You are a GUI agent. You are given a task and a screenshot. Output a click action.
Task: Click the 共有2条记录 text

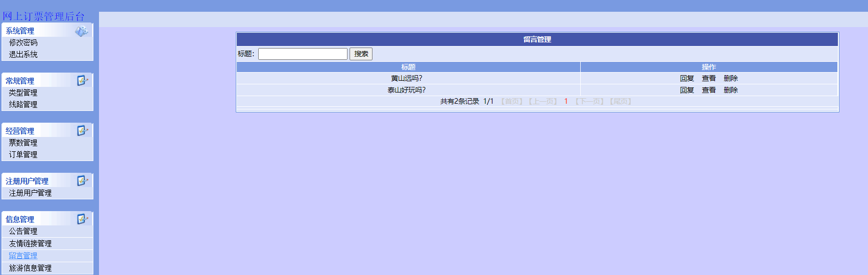click(460, 101)
